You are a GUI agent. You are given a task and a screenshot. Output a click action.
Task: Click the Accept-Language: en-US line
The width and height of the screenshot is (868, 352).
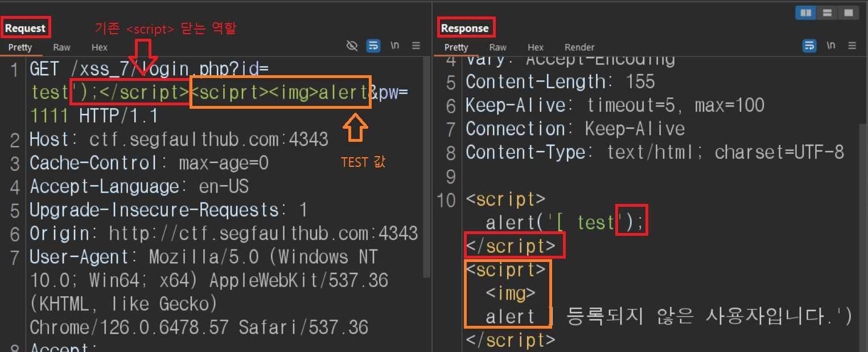click(139, 187)
